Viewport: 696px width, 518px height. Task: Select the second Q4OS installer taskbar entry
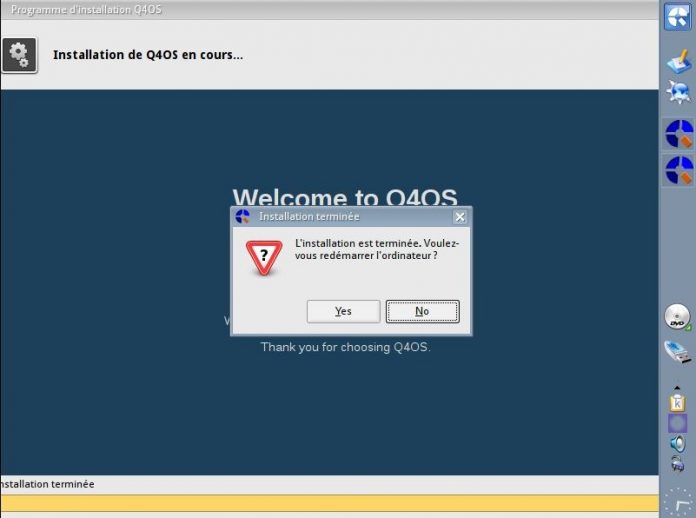coord(679,170)
